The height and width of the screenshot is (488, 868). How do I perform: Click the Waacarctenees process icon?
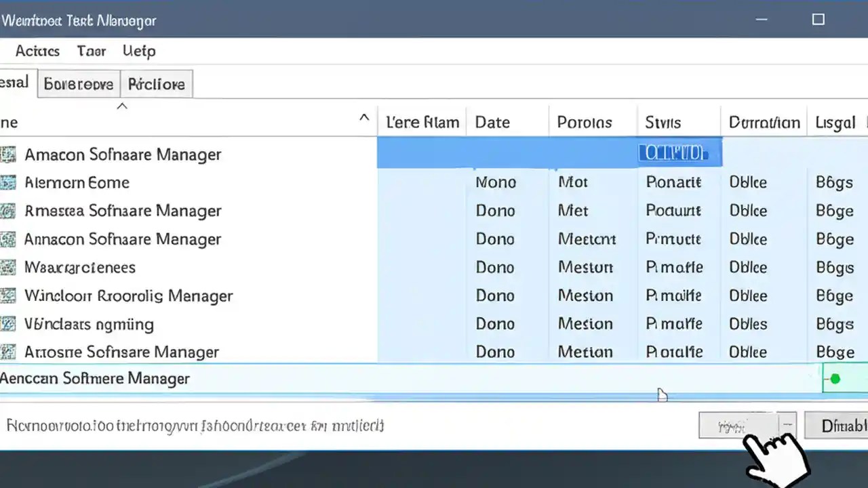[x=9, y=267]
